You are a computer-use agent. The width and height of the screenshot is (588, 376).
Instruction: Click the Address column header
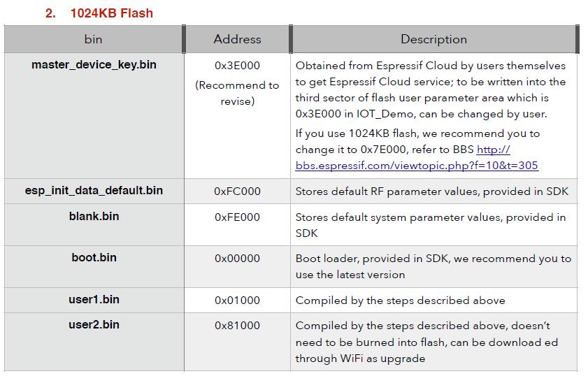pyautogui.click(x=238, y=39)
